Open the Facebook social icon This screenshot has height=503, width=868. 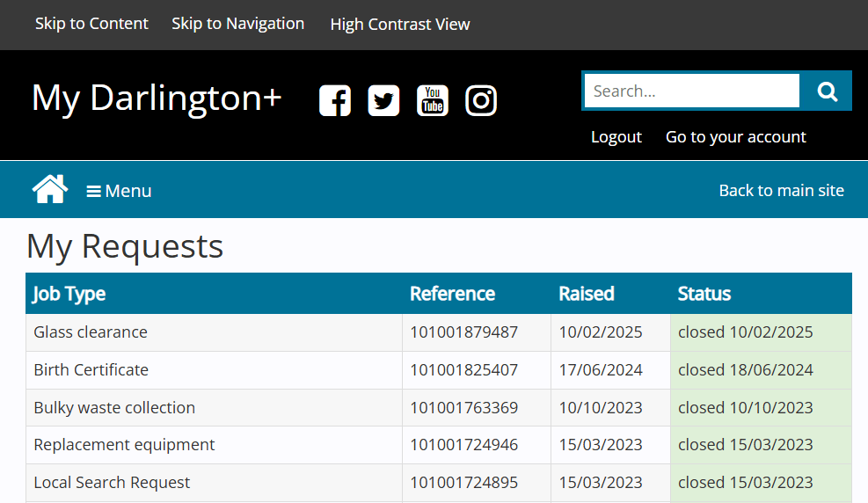(335, 101)
